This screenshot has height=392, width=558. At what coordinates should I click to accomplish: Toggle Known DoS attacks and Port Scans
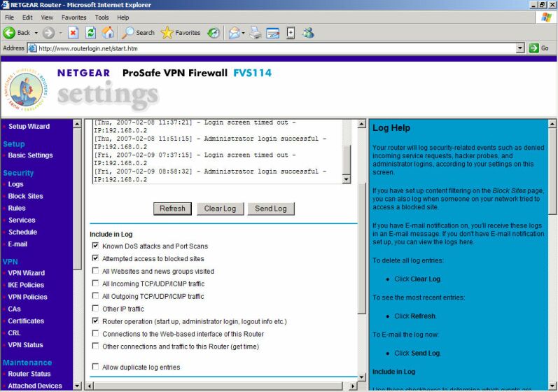[x=95, y=246]
